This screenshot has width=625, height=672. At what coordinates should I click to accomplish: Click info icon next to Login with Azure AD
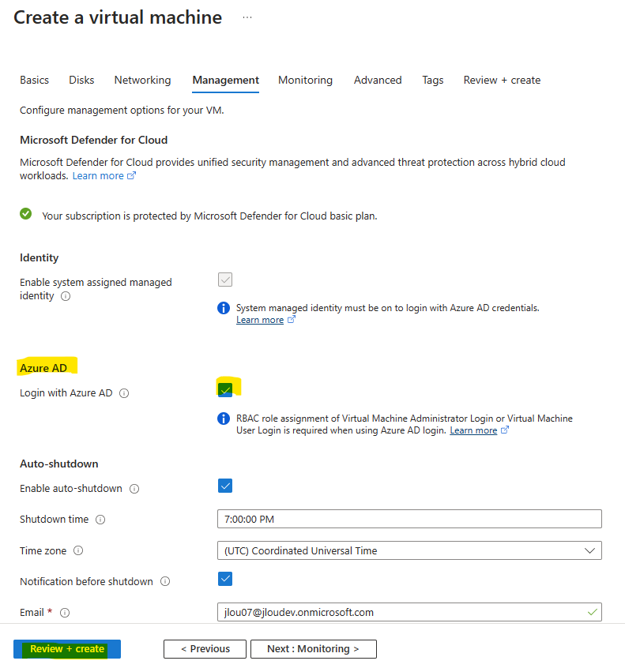coord(124,393)
